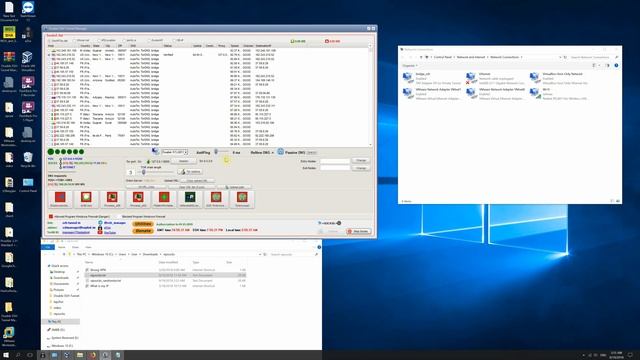Click the Search Network Connections field
Viewport: 640px width, 360px height.
point(594,57)
